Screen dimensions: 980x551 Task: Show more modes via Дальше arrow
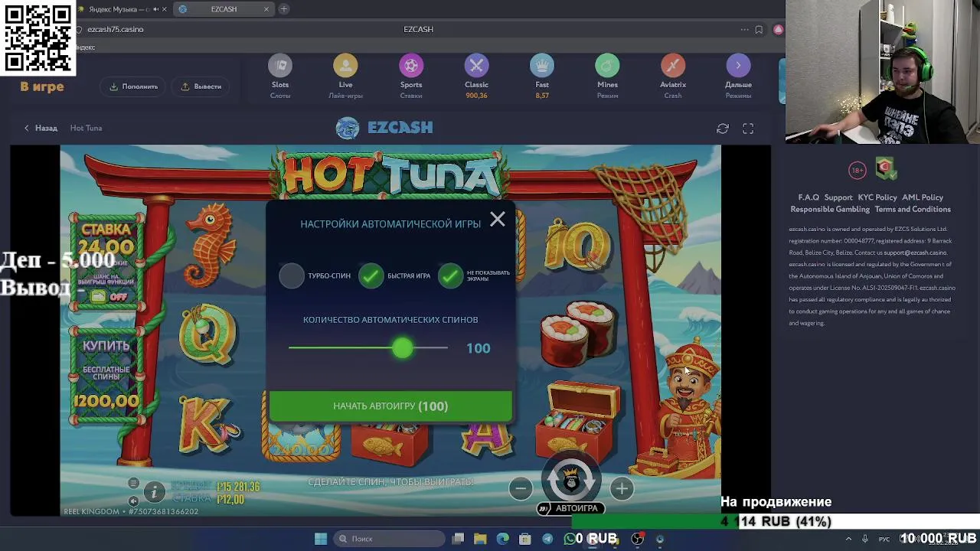click(x=738, y=66)
